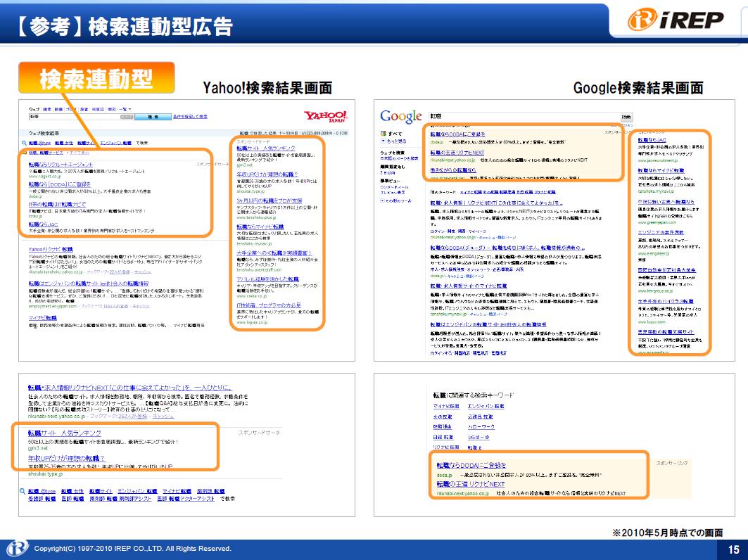Open 転職ならマイナビ転職 ad in Yahoo right column
The image size is (748, 560).
tap(260, 227)
